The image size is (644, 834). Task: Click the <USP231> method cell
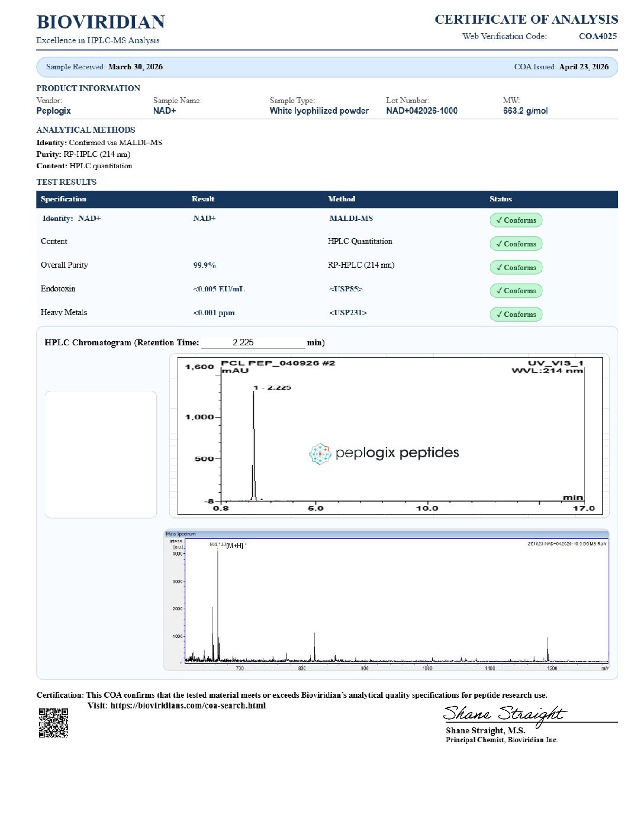(348, 313)
